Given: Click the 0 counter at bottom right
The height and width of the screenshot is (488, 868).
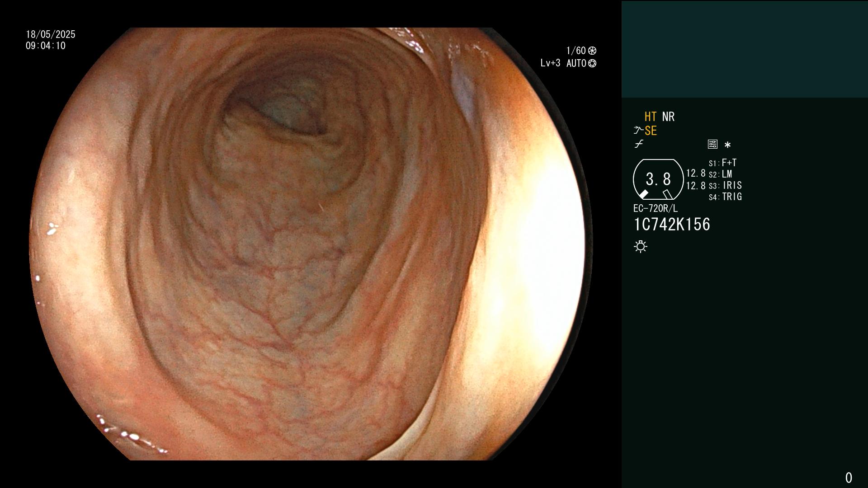Looking at the screenshot, I should 849,478.
